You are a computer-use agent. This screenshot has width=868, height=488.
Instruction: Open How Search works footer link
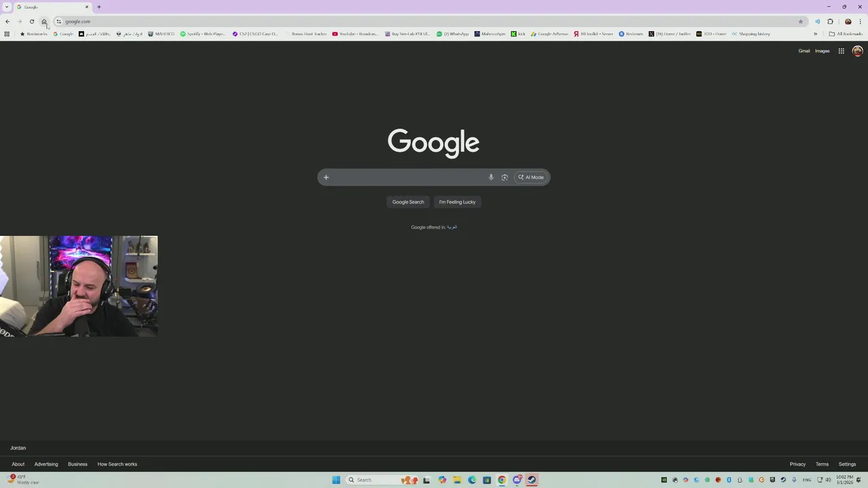click(117, 464)
